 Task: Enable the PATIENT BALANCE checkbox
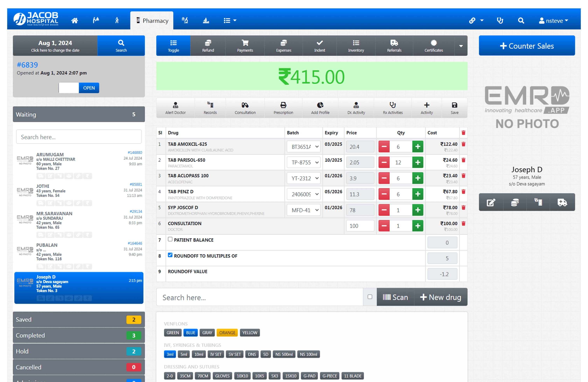170,239
